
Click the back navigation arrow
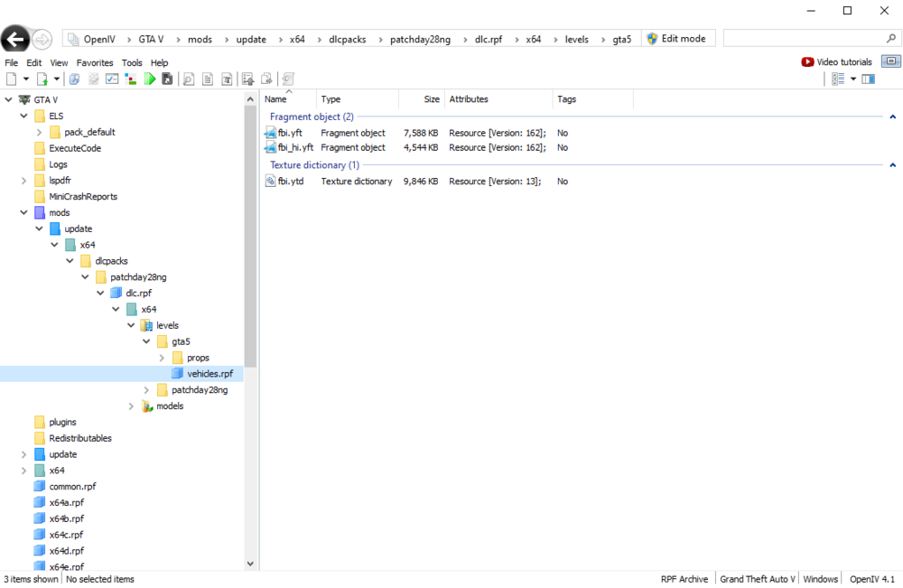tap(15, 39)
